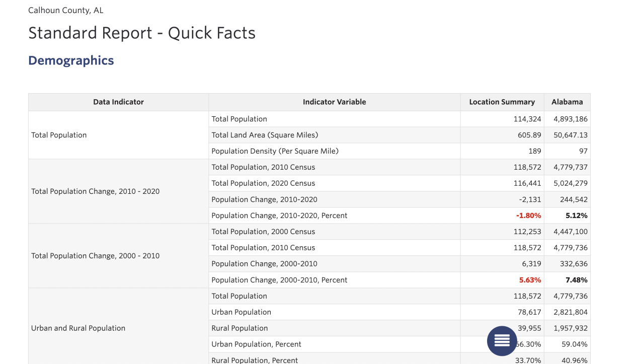
Task: Select the Total Land Area (Square Miles) row
Action: pyautogui.click(x=265, y=135)
